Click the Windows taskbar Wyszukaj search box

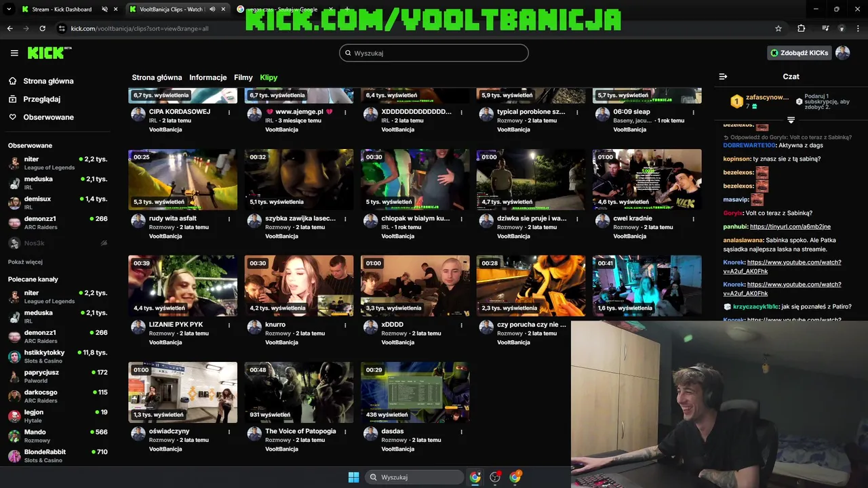point(414,477)
